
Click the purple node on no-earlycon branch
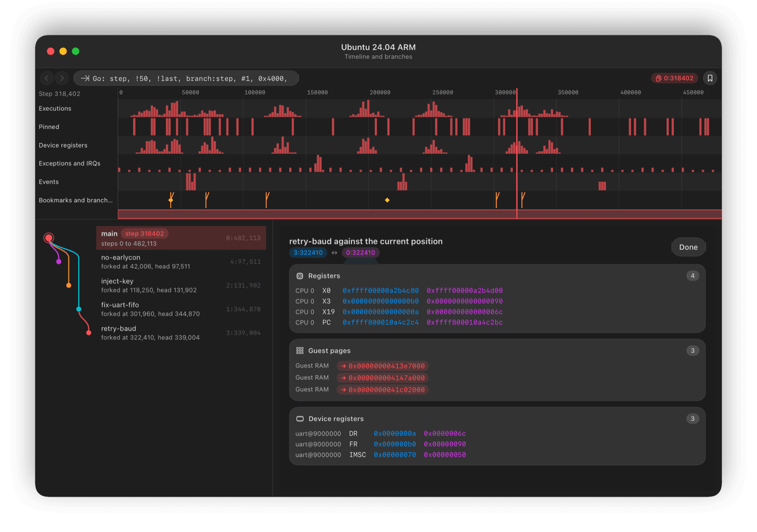(59, 262)
